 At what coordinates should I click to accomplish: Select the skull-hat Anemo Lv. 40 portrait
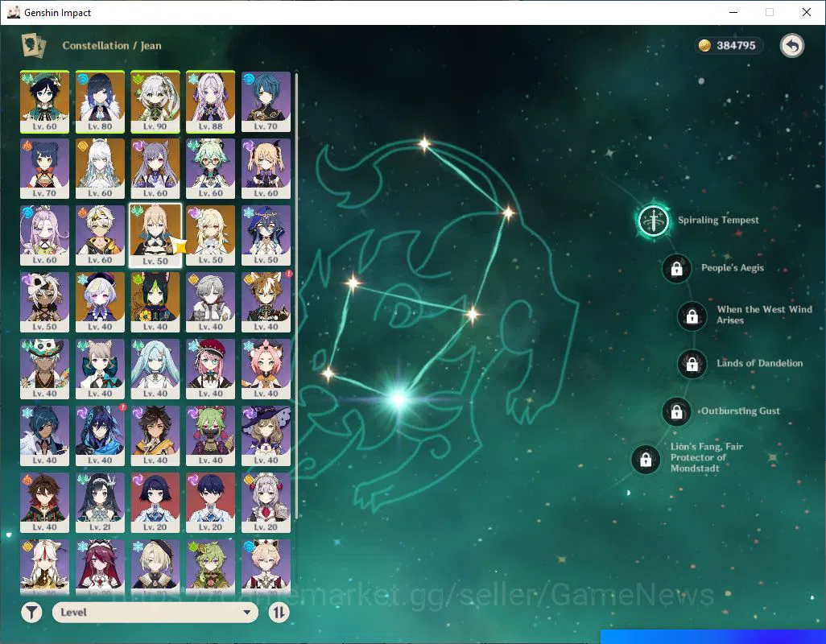pos(45,369)
